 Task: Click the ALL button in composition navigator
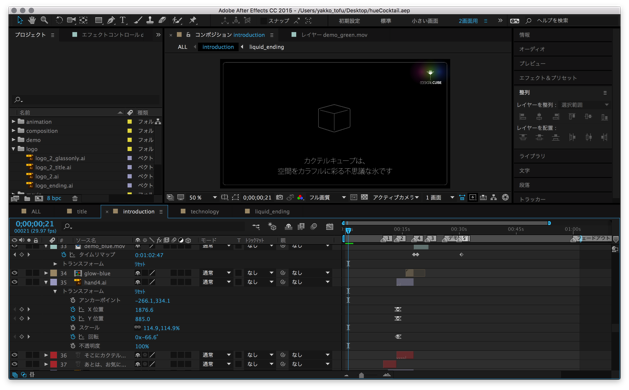pyautogui.click(x=183, y=47)
